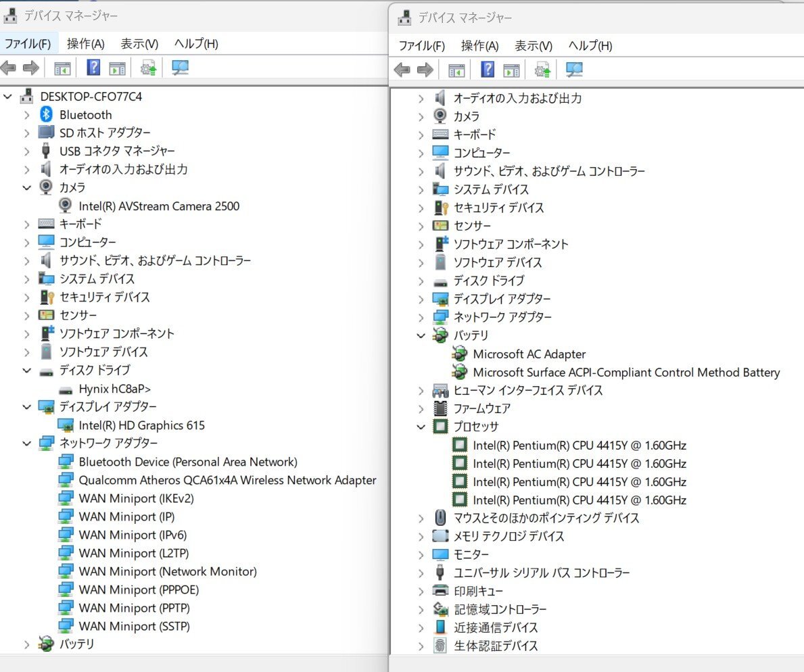Collapse the DESKTOP-CFO77C4 root node
Viewport: 804px width, 672px height.
point(7,97)
